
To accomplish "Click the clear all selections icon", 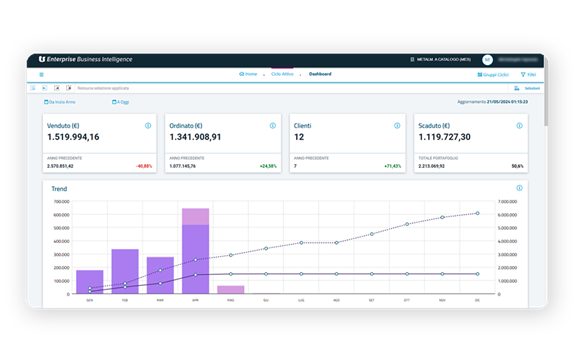I will [69, 88].
